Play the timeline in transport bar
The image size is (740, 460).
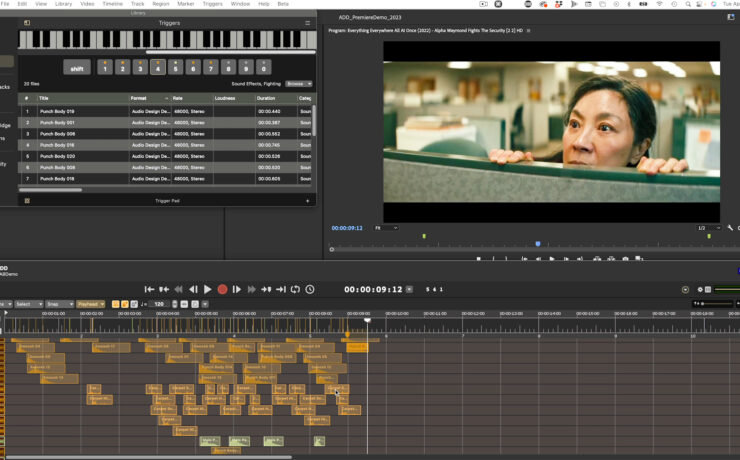click(x=208, y=289)
